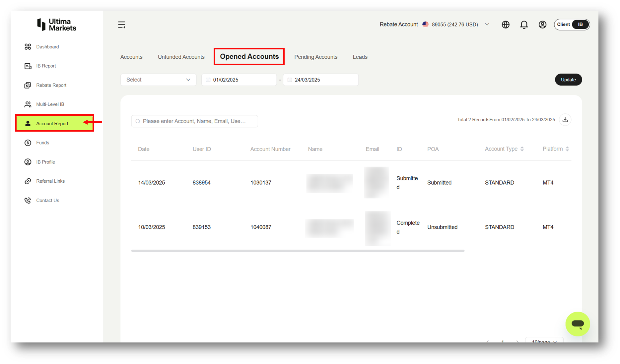Image resolution: width=620 pixels, height=364 pixels.
Task: Switch to Pending Accounts tab
Action: [315, 57]
